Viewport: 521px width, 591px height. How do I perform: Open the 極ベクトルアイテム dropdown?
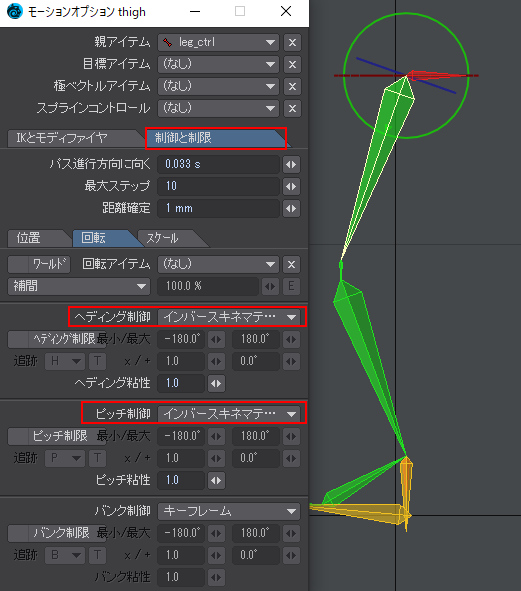tap(218, 86)
